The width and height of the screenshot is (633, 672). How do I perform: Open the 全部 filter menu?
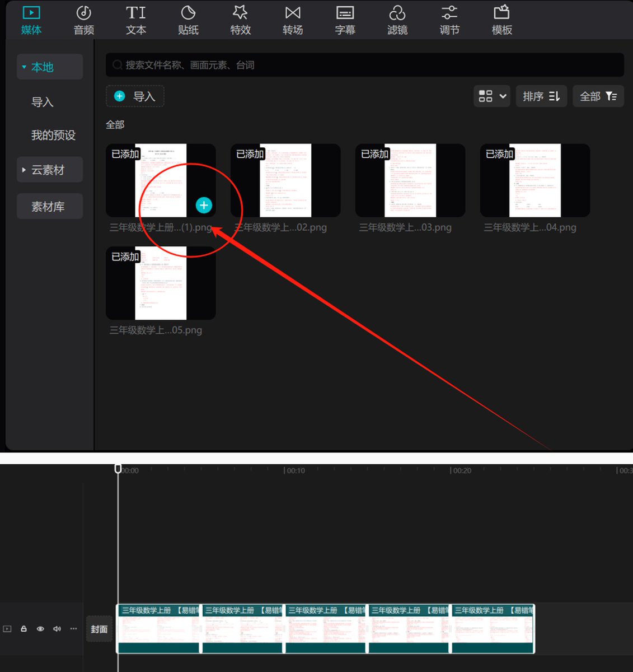(x=598, y=96)
